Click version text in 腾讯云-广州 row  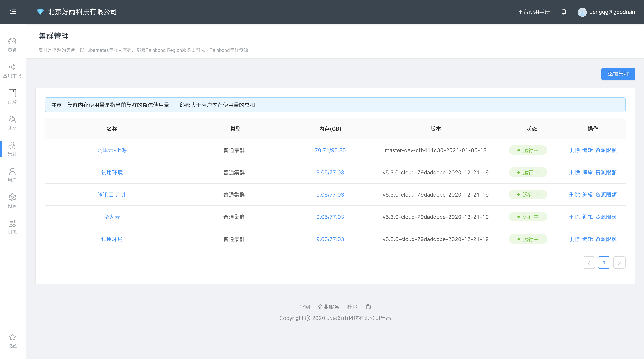point(436,194)
